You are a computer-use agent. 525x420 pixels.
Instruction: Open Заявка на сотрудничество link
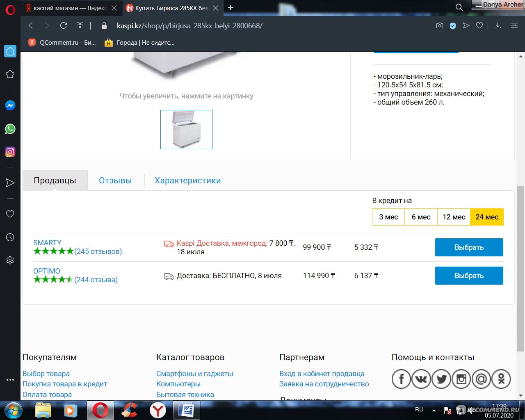tap(324, 384)
